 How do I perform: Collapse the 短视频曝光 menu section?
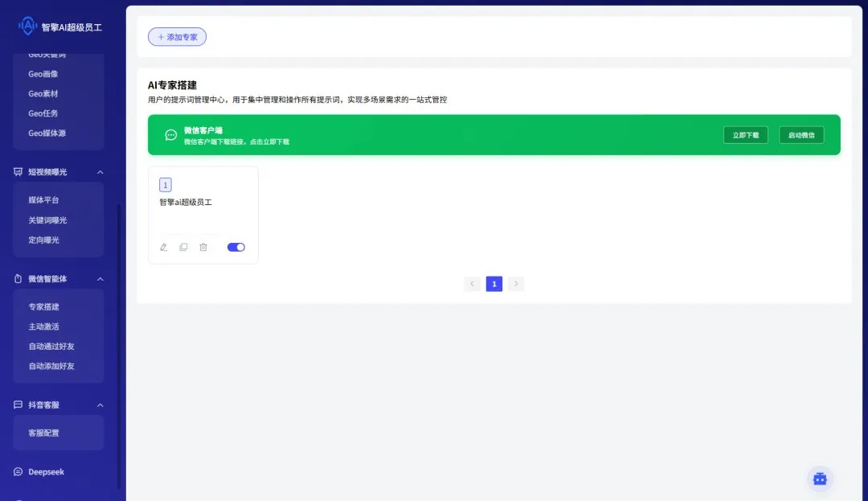[x=100, y=172]
